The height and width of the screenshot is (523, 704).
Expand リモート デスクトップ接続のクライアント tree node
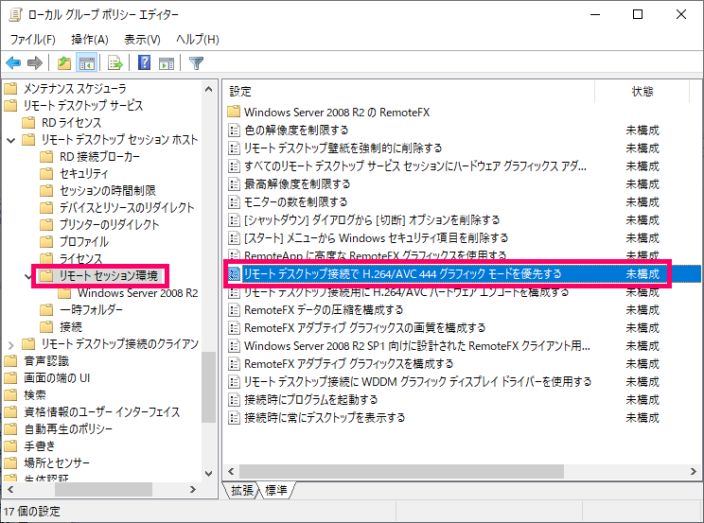pos(11,344)
